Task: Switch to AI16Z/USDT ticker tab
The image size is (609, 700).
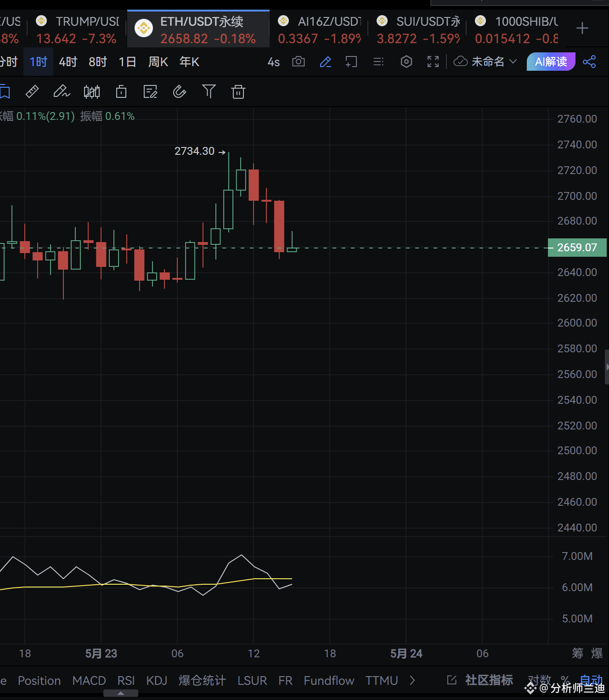Action: [319, 30]
